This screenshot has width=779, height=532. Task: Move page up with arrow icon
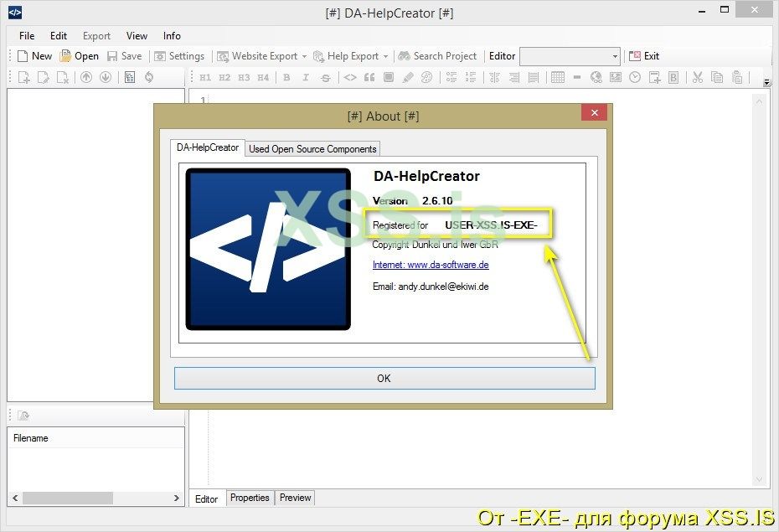click(86, 77)
